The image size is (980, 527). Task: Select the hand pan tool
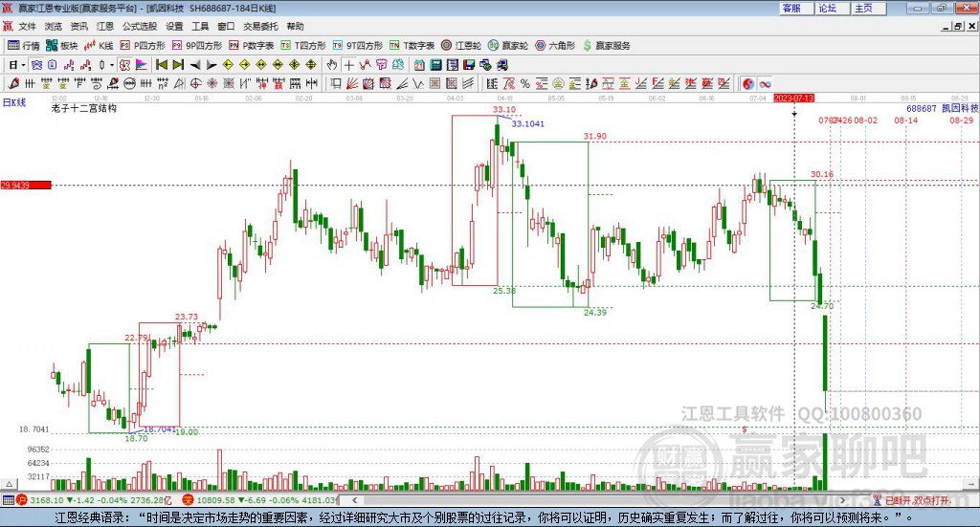(x=332, y=65)
